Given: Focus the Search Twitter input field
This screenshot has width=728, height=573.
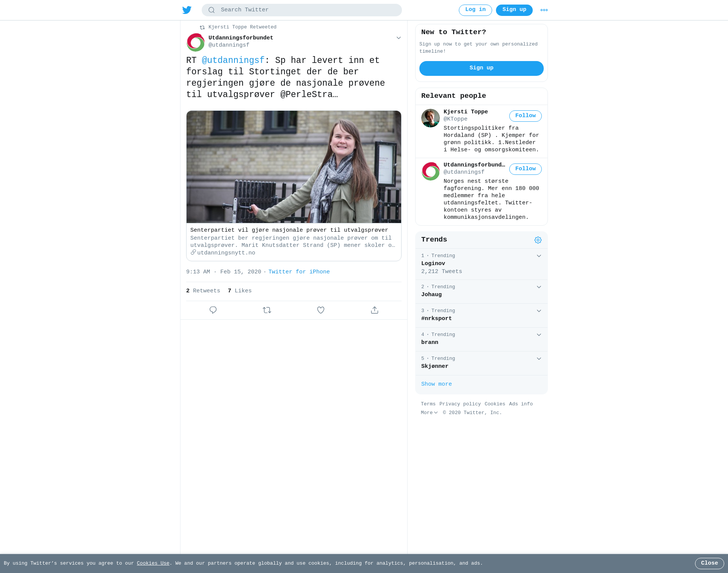Looking at the screenshot, I should coord(302,10).
